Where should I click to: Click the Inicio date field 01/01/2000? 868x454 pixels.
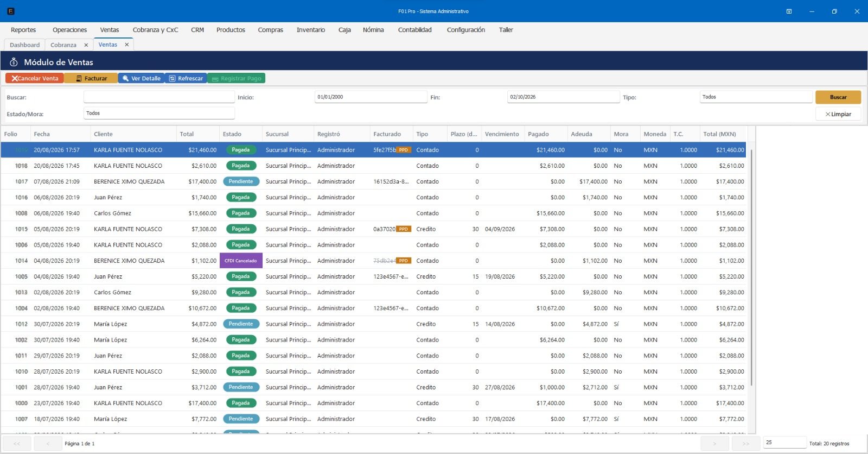pyautogui.click(x=371, y=97)
